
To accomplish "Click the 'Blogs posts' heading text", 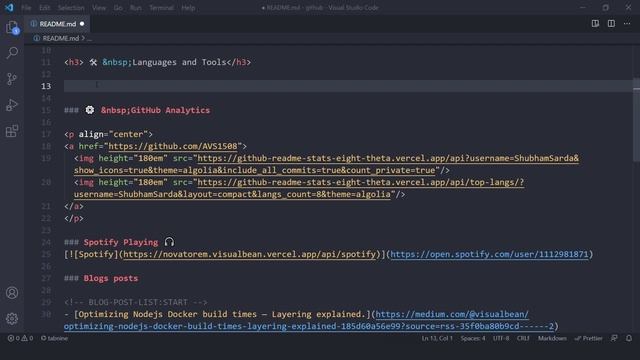I will 111,278.
